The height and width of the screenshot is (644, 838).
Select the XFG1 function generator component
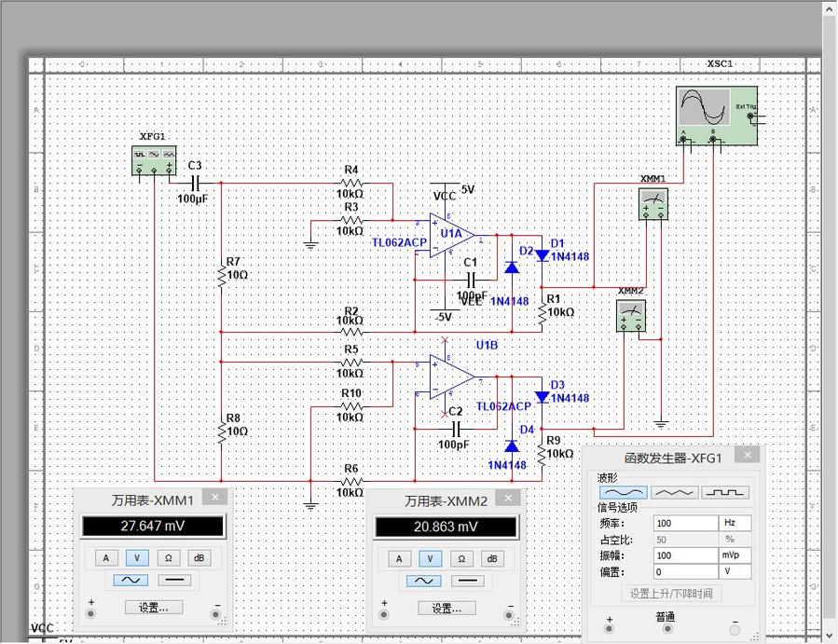coord(154,160)
